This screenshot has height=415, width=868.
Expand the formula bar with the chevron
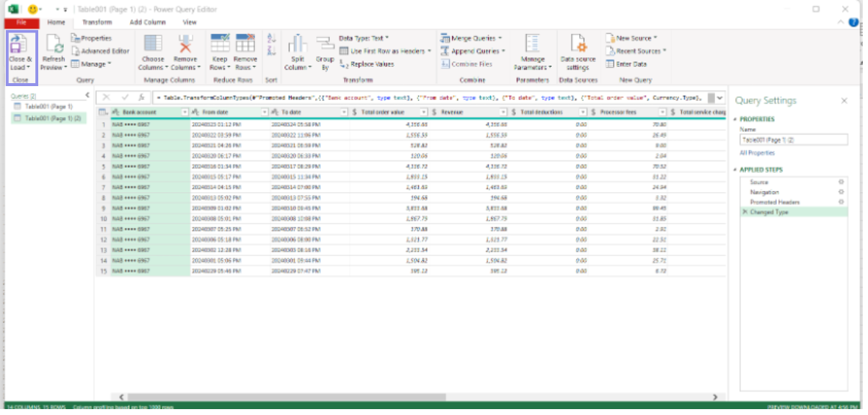click(x=720, y=98)
